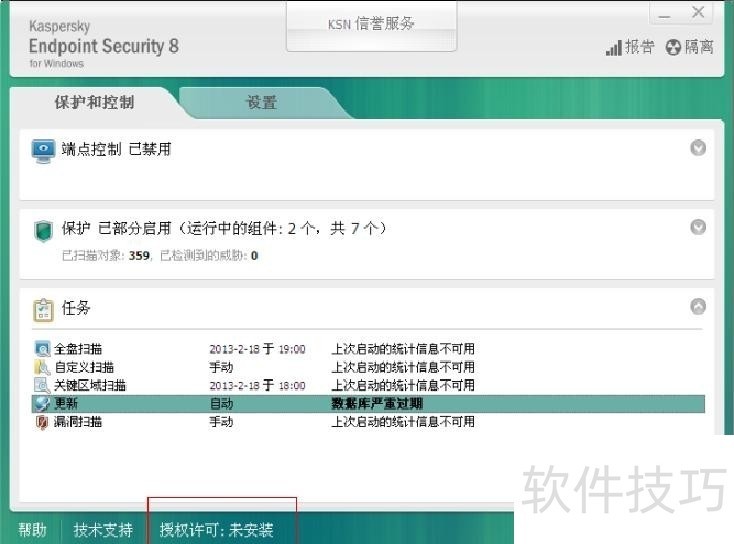Select the 保护和控制 tab
The image size is (734, 544).
pyautogui.click(x=94, y=103)
